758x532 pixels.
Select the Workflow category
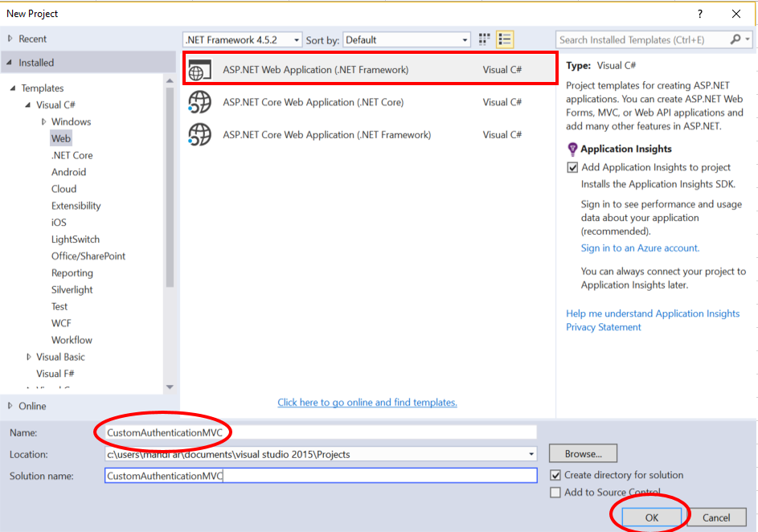(72, 340)
